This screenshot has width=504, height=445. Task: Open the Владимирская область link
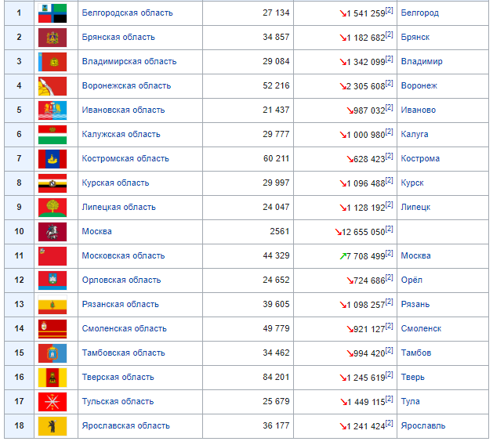coord(129,61)
